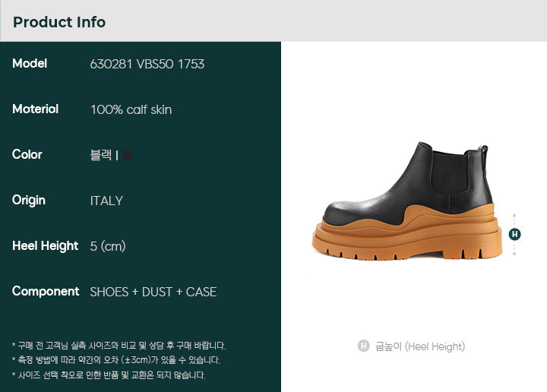Select the model number 630281 VBS50 1753

point(147,64)
